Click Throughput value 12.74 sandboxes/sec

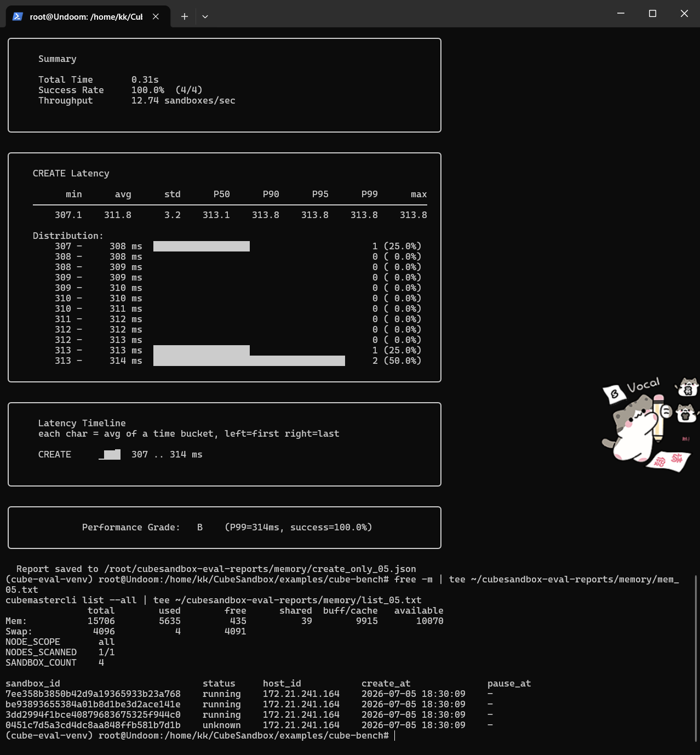pyautogui.click(x=183, y=100)
